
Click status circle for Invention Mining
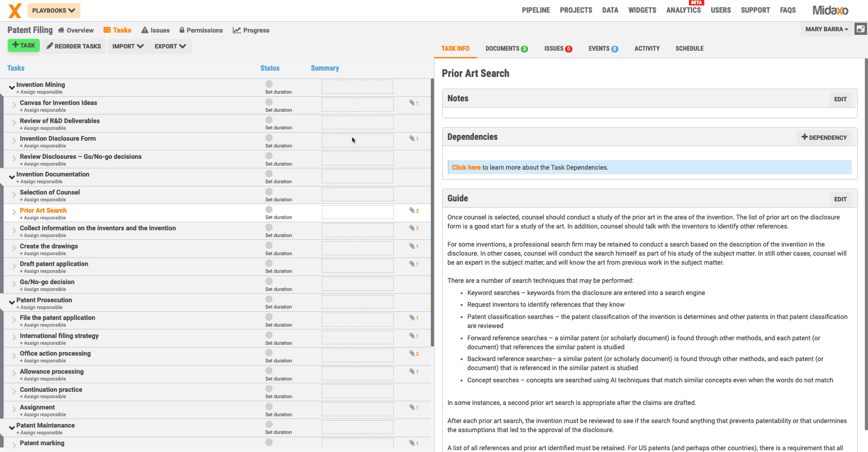(269, 84)
